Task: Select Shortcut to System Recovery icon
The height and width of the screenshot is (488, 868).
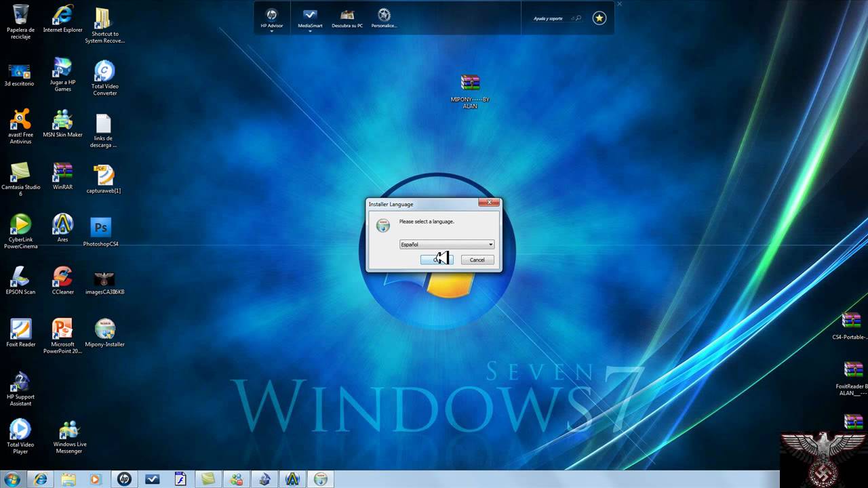Action: (x=104, y=26)
